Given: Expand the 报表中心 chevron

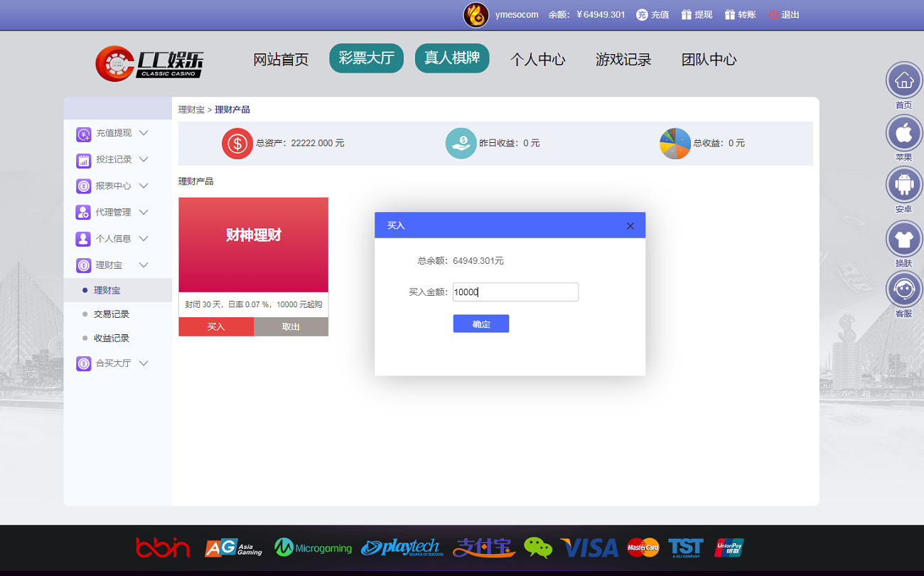Looking at the screenshot, I should pyautogui.click(x=144, y=186).
